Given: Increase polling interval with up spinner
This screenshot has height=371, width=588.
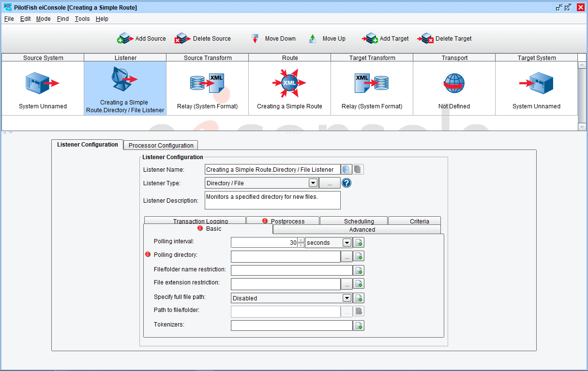Looking at the screenshot, I should pyautogui.click(x=301, y=240).
